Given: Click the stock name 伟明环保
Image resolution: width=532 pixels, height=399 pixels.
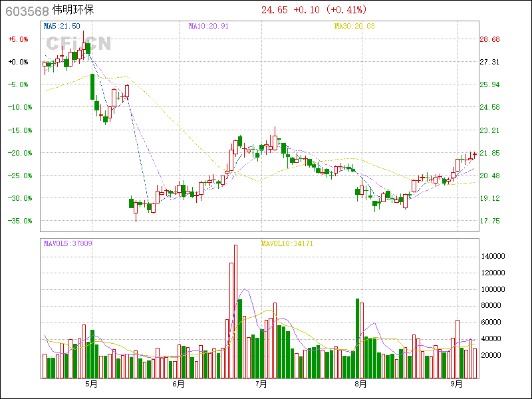Looking at the screenshot, I should (x=74, y=11).
